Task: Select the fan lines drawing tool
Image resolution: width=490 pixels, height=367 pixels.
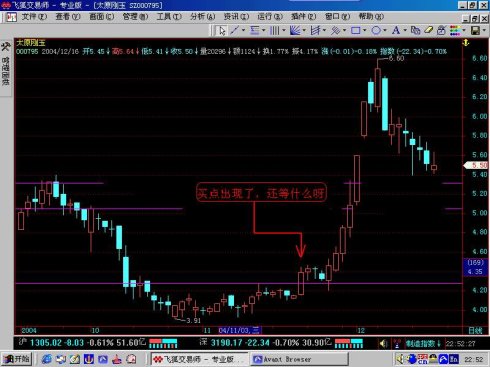Action: [x=295, y=30]
